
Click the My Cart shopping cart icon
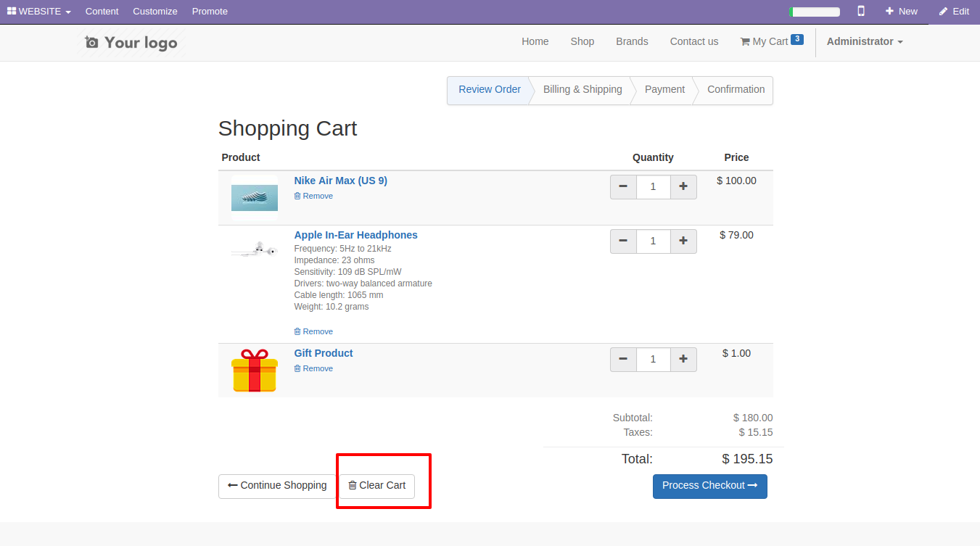[745, 41]
